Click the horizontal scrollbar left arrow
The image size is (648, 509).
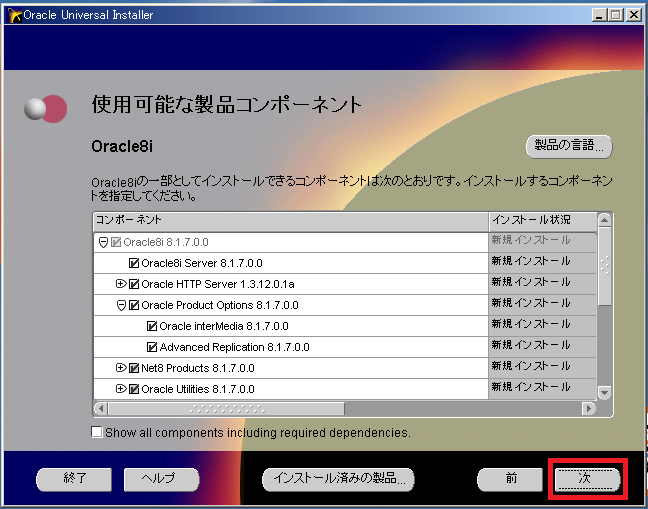tap(100, 409)
